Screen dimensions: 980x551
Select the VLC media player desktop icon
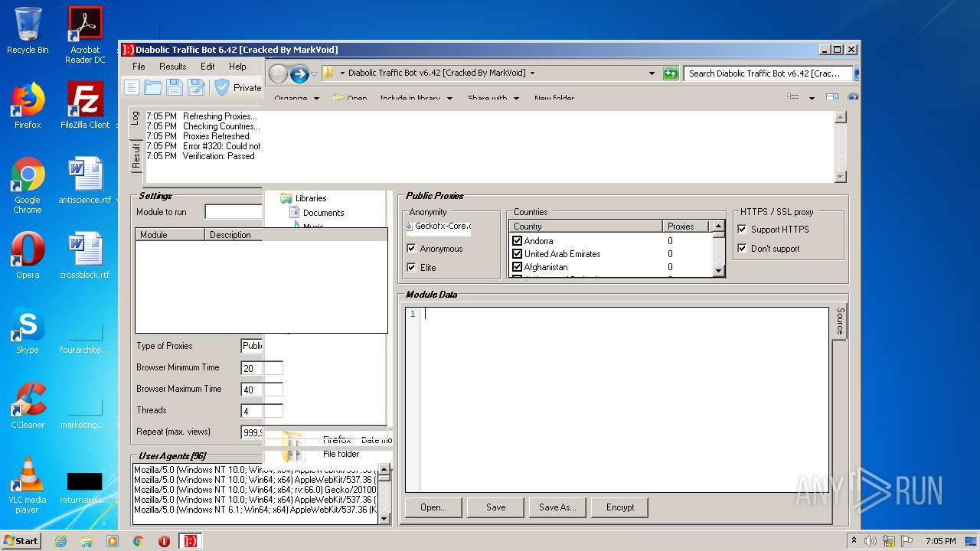click(28, 485)
